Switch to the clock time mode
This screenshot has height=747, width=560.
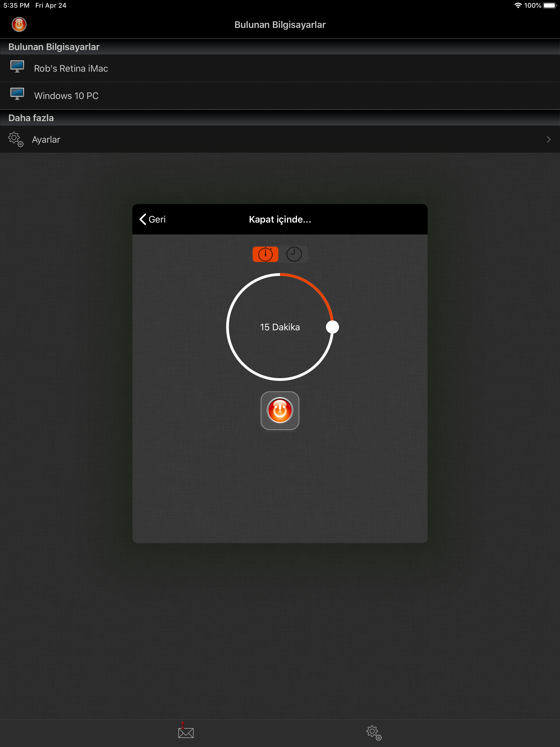[x=294, y=254]
